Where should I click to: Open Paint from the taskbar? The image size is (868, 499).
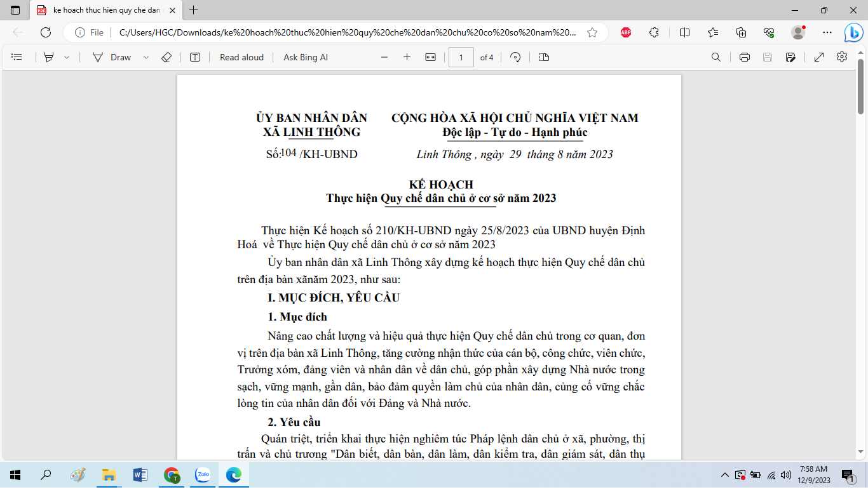[78, 475]
